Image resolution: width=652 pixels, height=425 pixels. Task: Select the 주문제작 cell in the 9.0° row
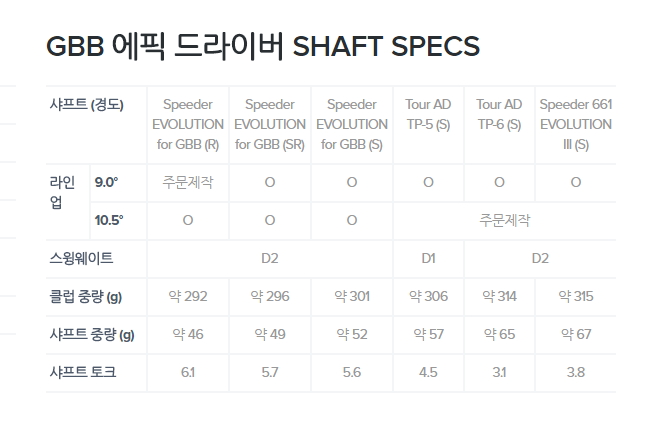[x=187, y=182]
